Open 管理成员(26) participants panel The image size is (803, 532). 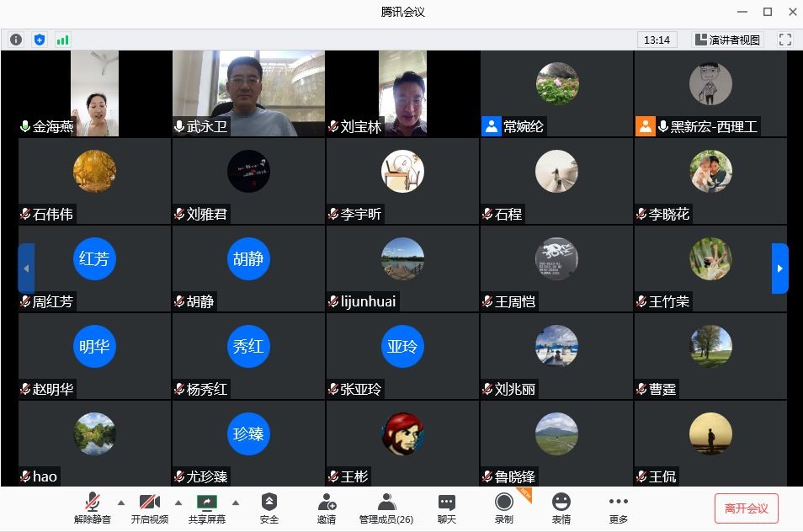pos(386,508)
